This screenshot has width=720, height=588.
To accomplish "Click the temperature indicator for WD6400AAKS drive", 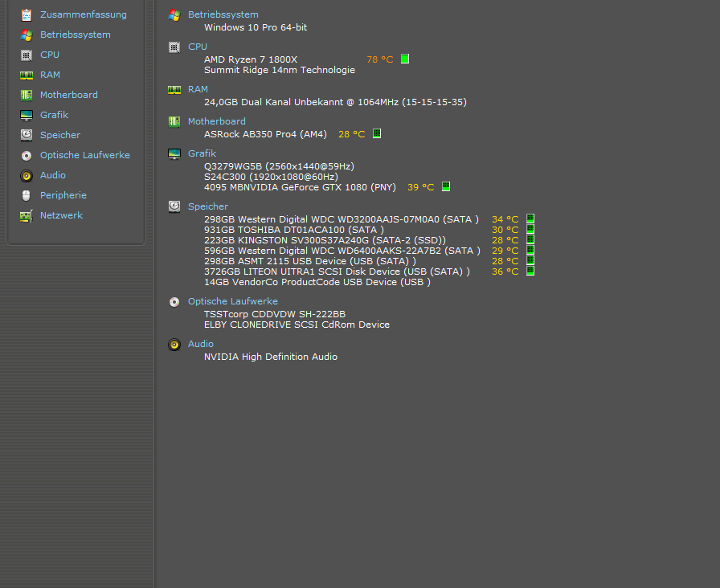I will (x=530, y=250).
